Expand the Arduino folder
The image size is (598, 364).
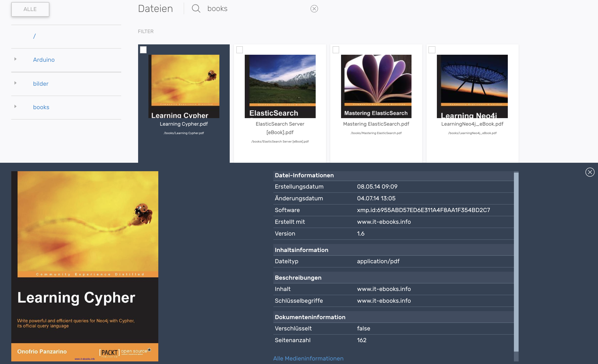click(15, 59)
